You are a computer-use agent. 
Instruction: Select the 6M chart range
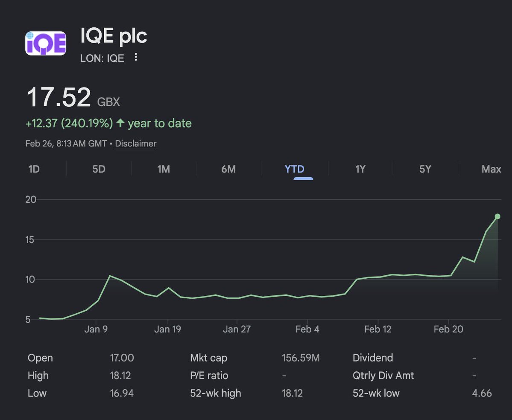click(228, 169)
